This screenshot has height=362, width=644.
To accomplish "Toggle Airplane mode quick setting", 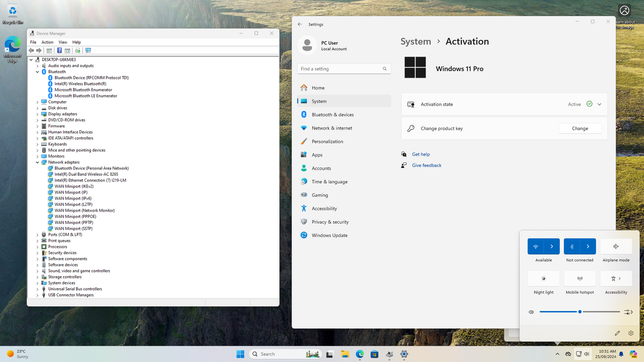I will pos(616,247).
